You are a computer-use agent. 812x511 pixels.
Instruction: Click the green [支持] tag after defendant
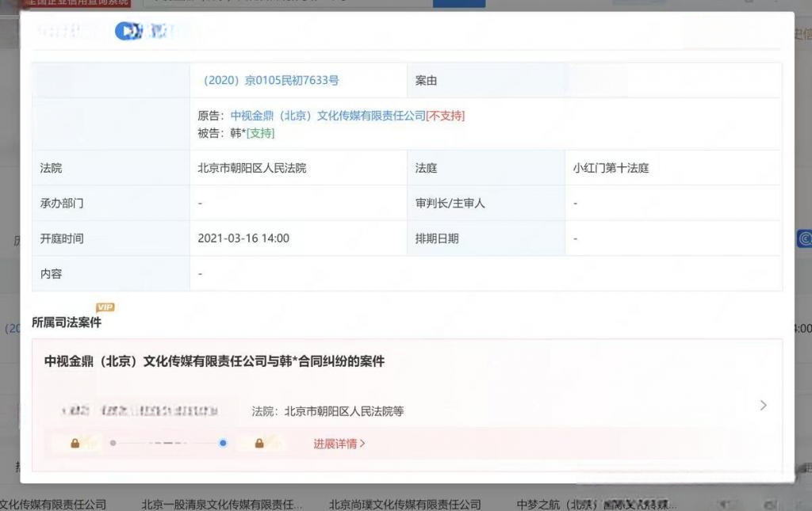[x=260, y=133]
